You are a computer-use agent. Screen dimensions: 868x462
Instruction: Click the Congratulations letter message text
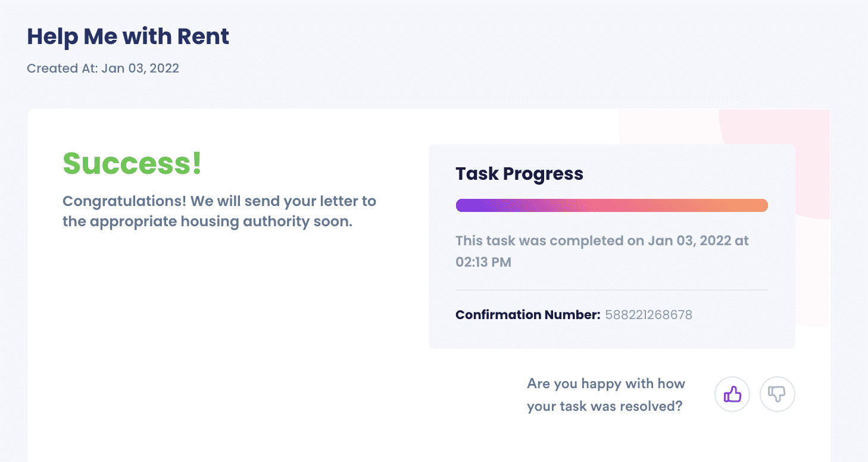[219, 211]
